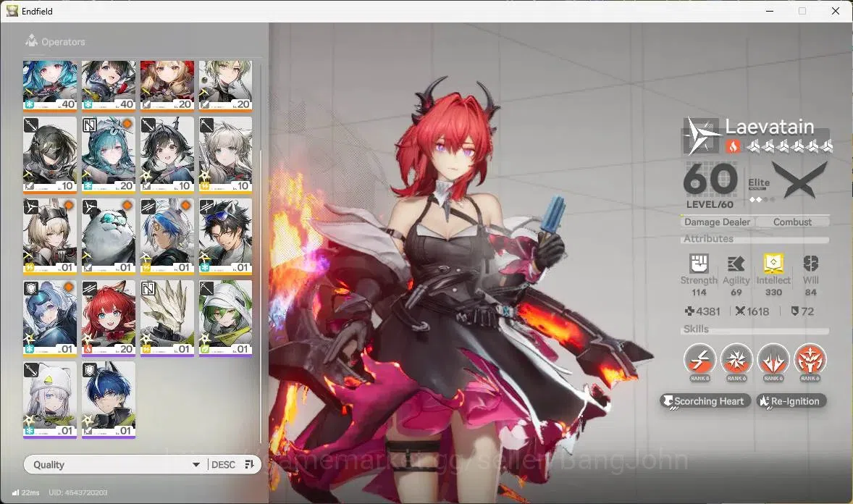This screenshot has height=504, width=853.
Task: Click Laevatain's class emblem beside her name
Action: [702, 135]
